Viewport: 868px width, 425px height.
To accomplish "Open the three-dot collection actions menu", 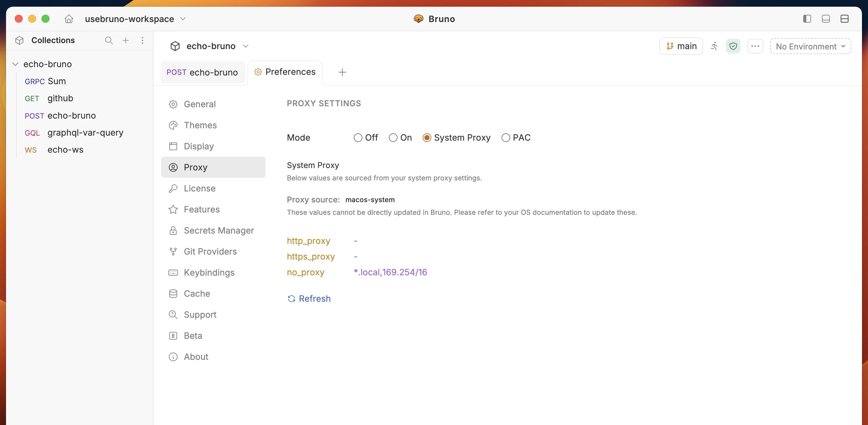I will [755, 46].
